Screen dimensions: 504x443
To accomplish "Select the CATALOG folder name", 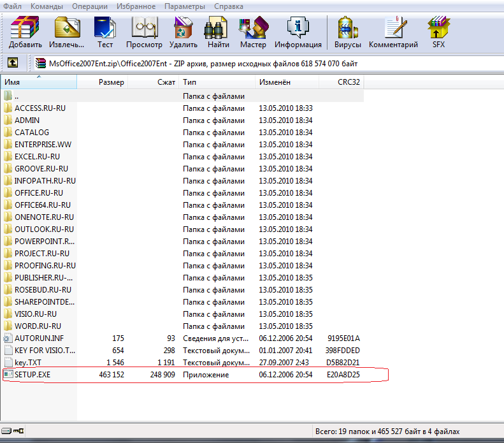I will [32, 133].
